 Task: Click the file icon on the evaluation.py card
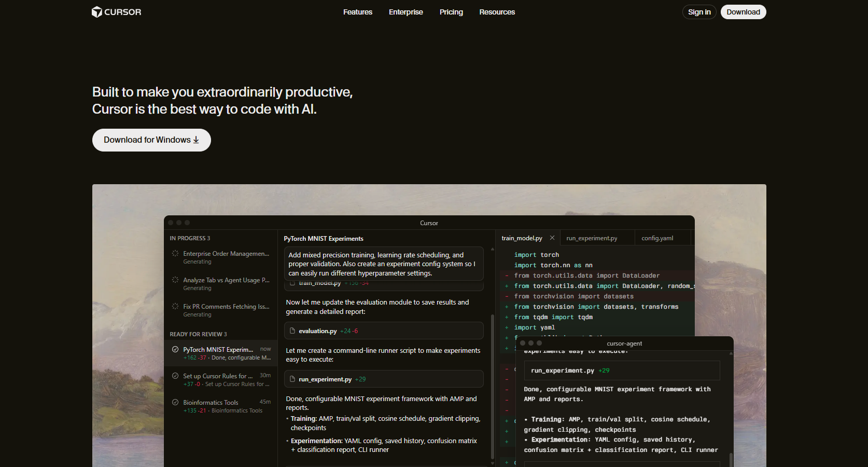coord(292,331)
